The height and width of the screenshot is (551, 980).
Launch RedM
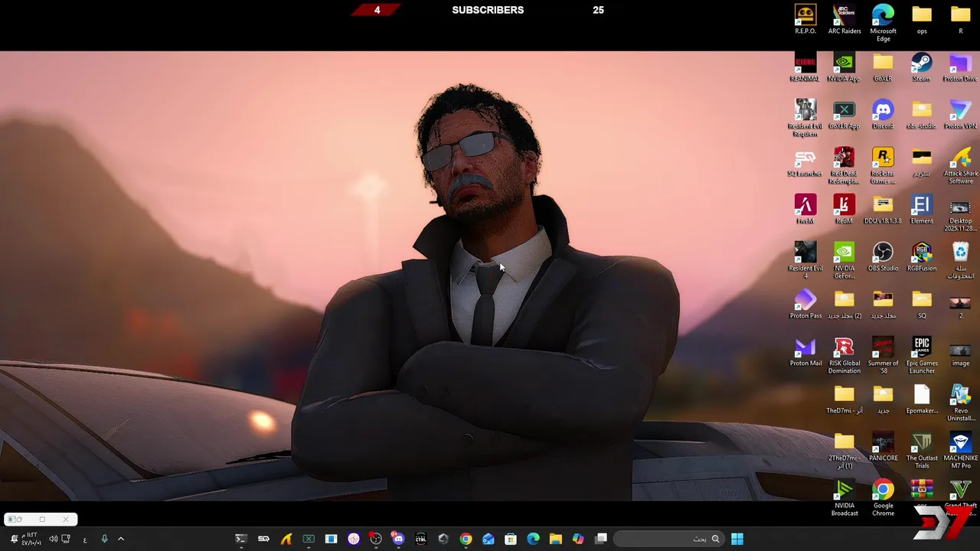pos(844,210)
